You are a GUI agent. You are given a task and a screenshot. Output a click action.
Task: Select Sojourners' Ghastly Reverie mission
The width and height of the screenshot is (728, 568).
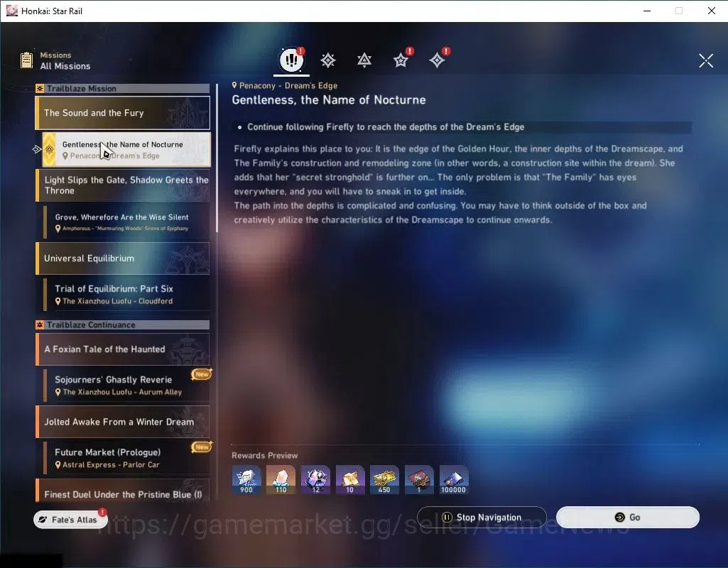126,385
